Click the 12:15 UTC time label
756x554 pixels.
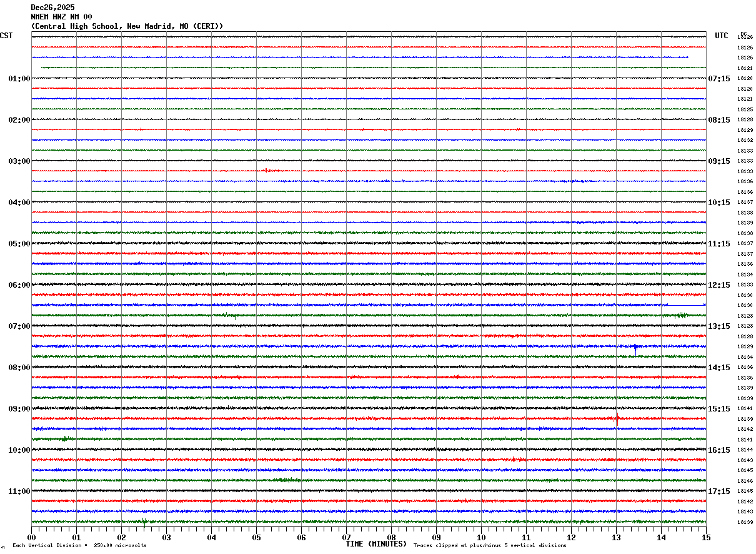point(719,285)
